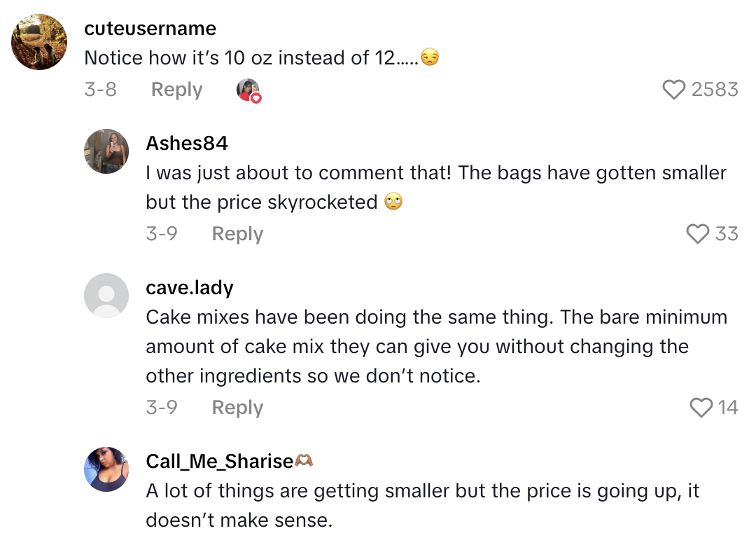This screenshot has width=756, height=538.
Task: Select the Call_Me_Sharise username
Action: pyautogui.click(x=219, y=461)
